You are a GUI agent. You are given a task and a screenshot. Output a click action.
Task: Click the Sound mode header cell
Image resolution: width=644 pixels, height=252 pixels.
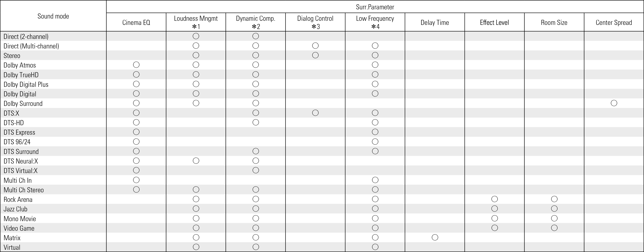tap(53, 16)
